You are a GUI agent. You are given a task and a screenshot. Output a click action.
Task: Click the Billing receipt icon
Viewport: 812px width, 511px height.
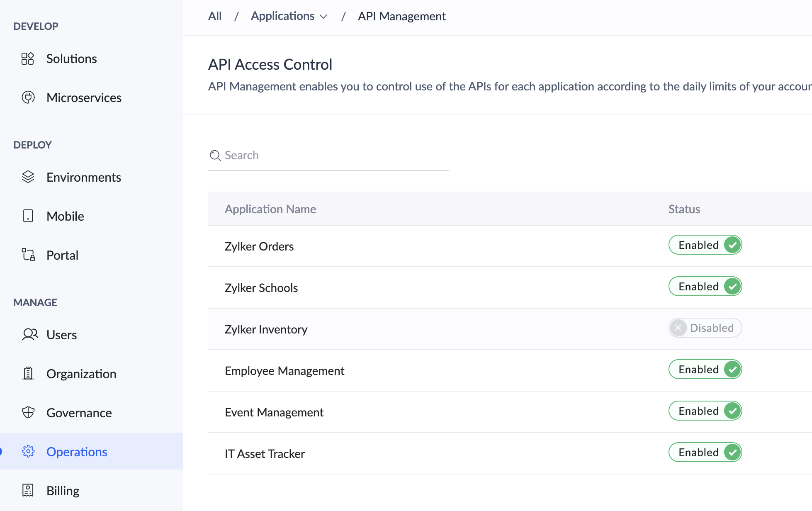tap(28, 491)
